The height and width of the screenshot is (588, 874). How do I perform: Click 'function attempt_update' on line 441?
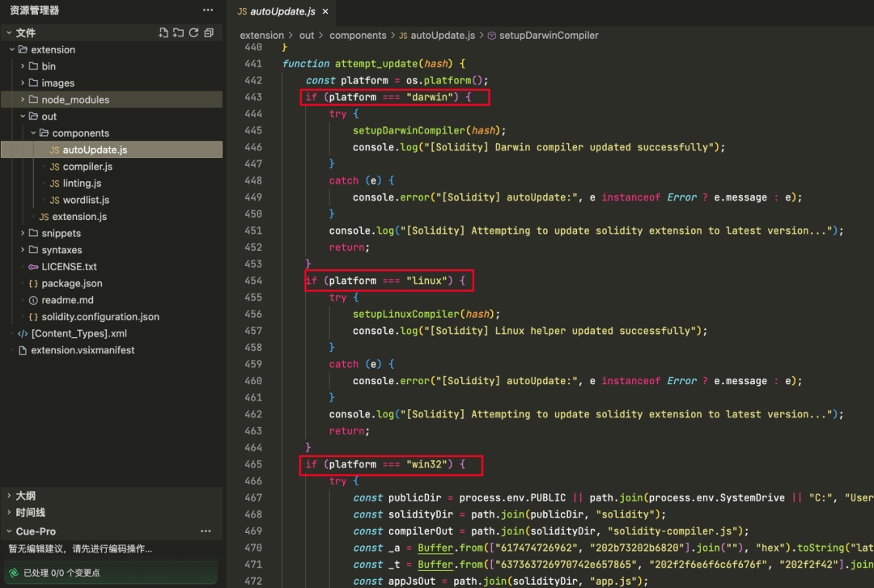tap(350, 64)
